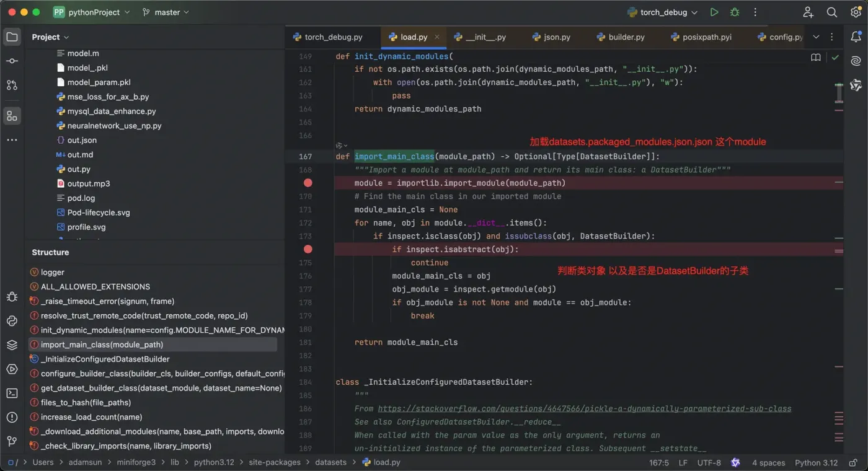Remove breakpoint on inspect.isabstract line

308,249
